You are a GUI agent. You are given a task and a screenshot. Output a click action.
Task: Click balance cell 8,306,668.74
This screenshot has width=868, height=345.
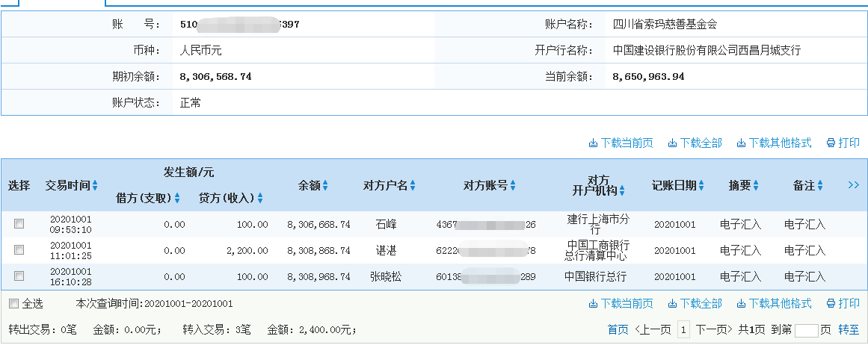[318, 225]
